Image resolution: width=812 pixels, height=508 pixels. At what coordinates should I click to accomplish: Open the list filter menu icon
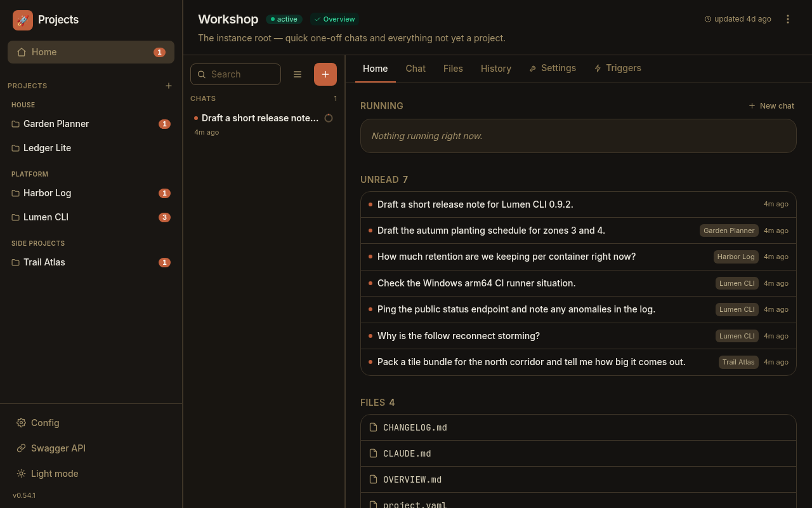point(298,74)
